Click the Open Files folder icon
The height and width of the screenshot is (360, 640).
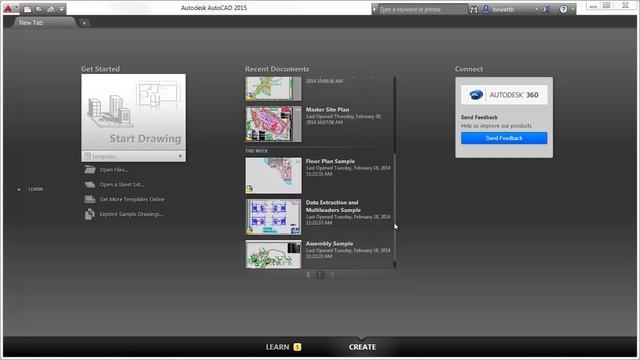(x=90, y=169)
